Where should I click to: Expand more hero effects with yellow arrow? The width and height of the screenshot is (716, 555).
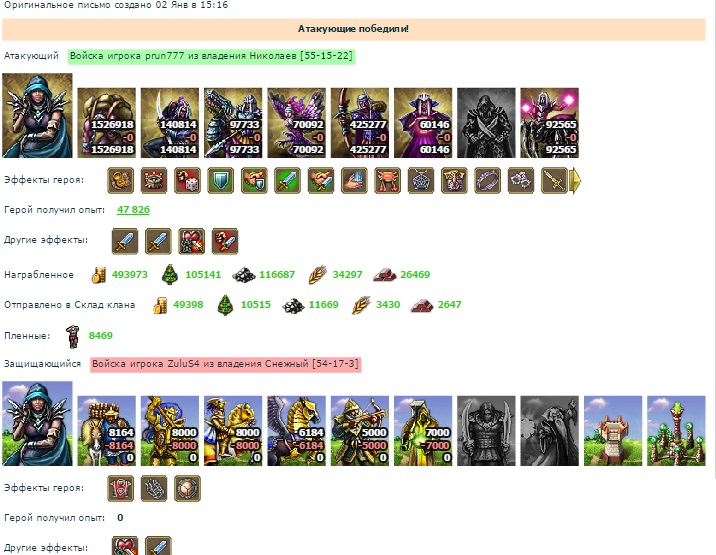click(x=576, y=180)
